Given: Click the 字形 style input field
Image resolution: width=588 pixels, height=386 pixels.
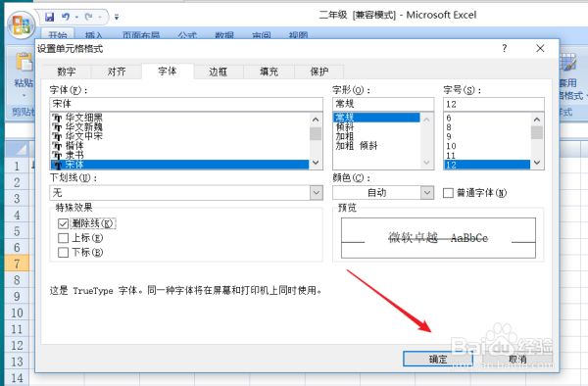Looking at the screenshot, I should point(383,104).
